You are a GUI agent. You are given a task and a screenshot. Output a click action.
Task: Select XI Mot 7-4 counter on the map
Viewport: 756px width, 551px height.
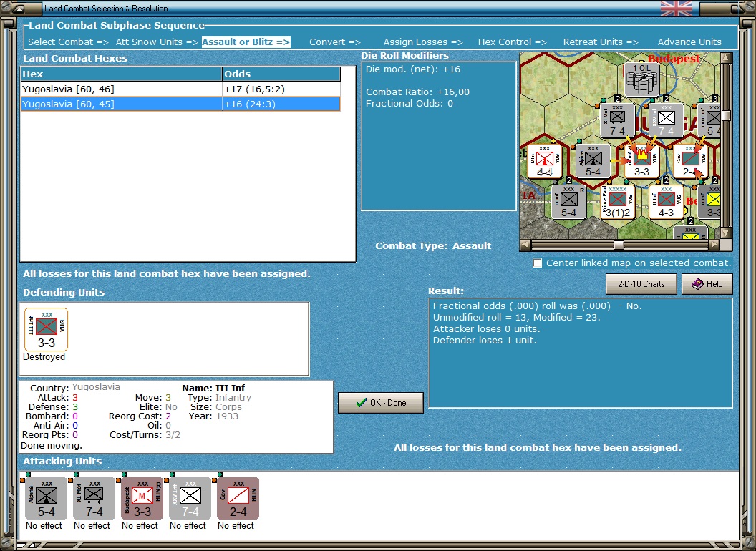(x=617, y=120)
